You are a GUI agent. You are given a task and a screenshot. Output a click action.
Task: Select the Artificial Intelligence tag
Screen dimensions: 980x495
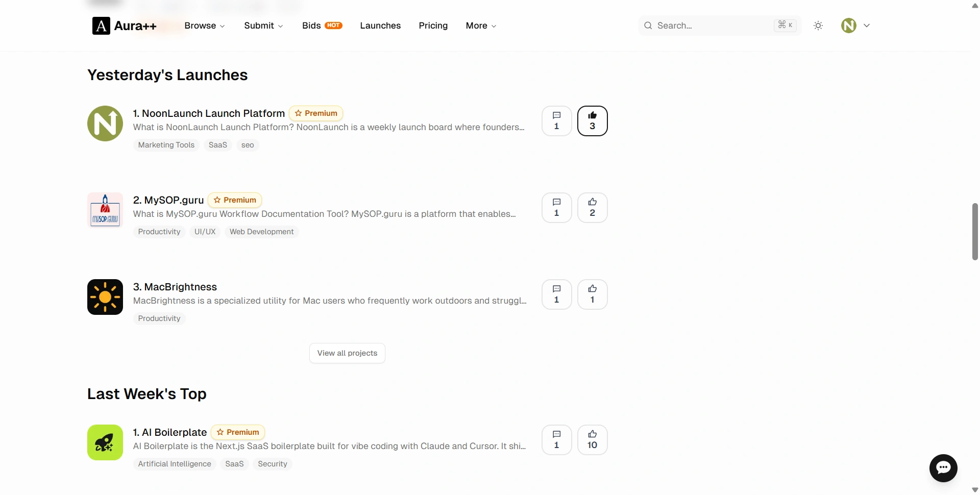pyautogui.click(x=175, y=464)
